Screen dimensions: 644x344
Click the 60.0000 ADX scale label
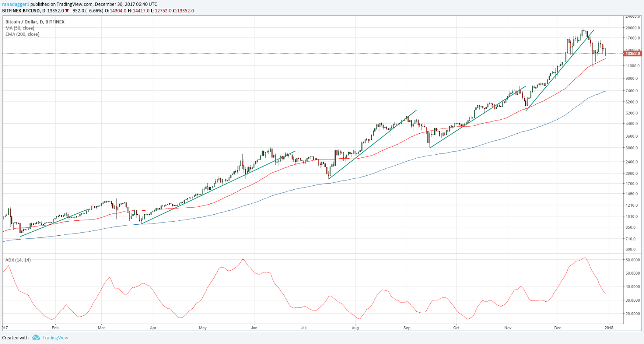tap(633, 260)
